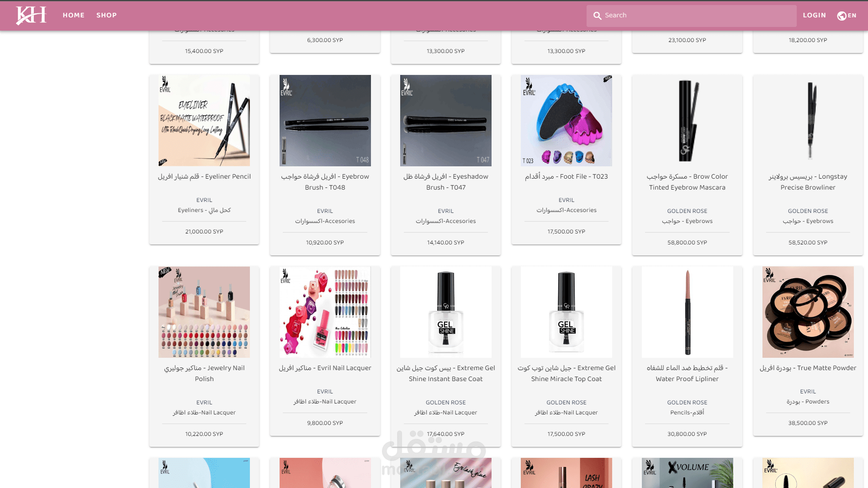Click the LOGIN link

[x=815, y=15]
